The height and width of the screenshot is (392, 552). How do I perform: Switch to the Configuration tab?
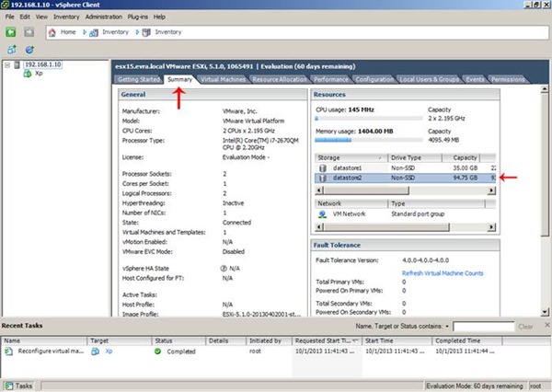coord(374,80)
